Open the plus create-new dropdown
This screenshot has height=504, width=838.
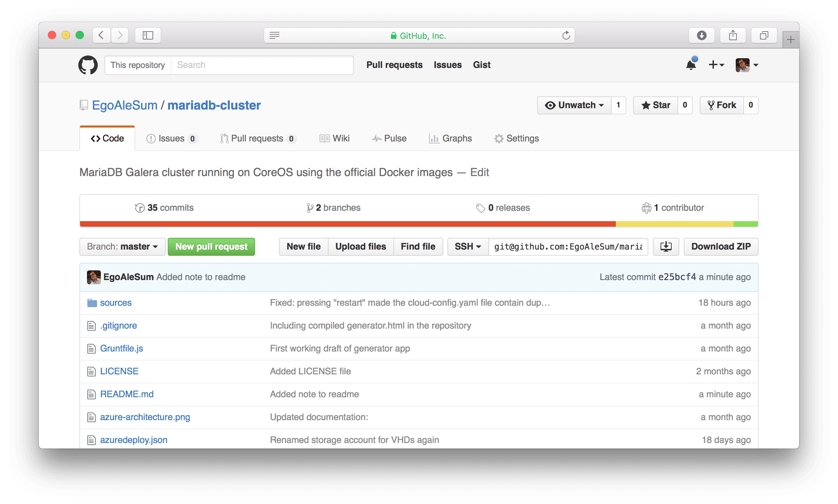pyautogui.click(x=716, y=64)
